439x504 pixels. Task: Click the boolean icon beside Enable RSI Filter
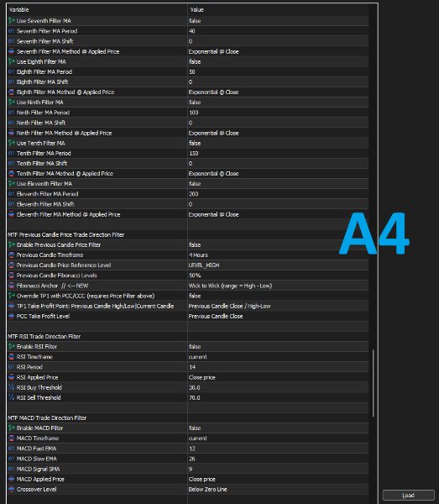tap(12, 346)
